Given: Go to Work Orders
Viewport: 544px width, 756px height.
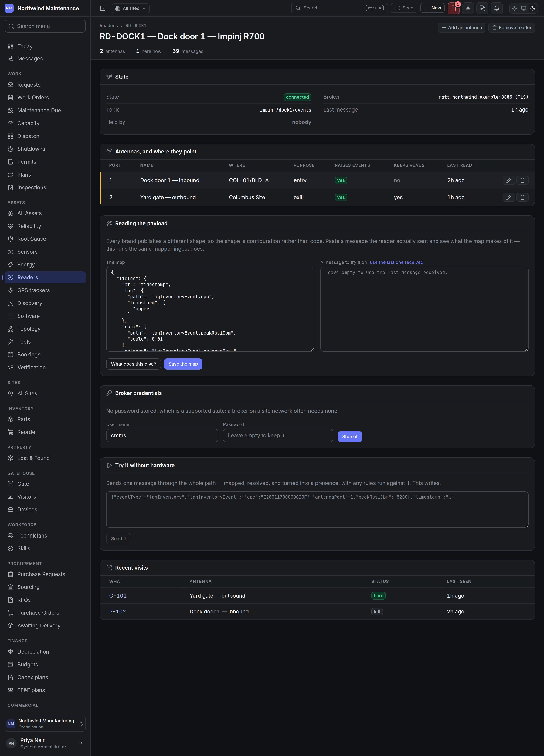Looking at the screenshot, I should 45,97.
